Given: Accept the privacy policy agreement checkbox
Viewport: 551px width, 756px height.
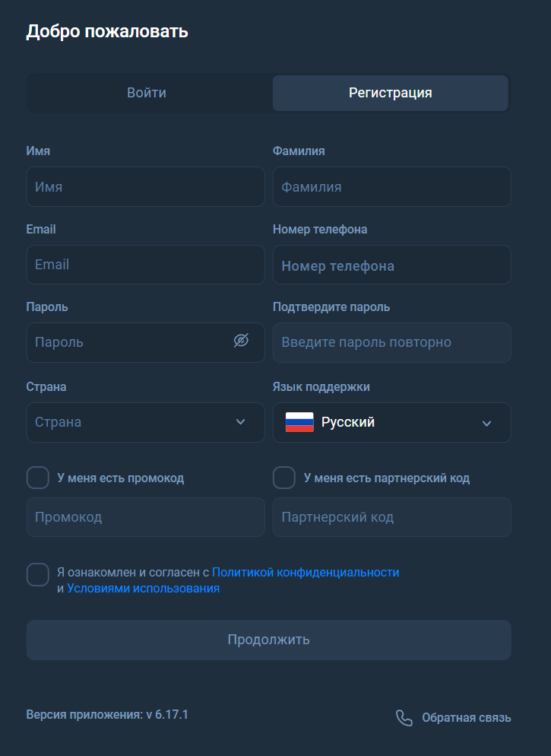Looking at the screenshot, I should point(38,574).
